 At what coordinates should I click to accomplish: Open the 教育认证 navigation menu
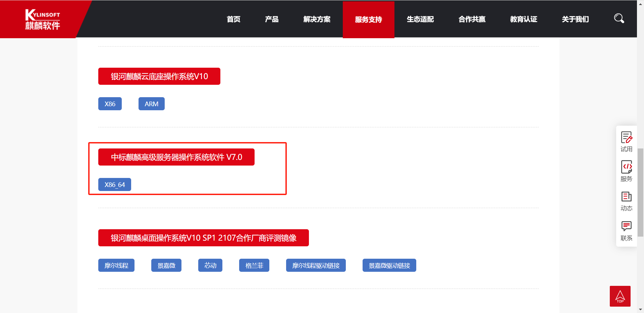click(524, 19)
